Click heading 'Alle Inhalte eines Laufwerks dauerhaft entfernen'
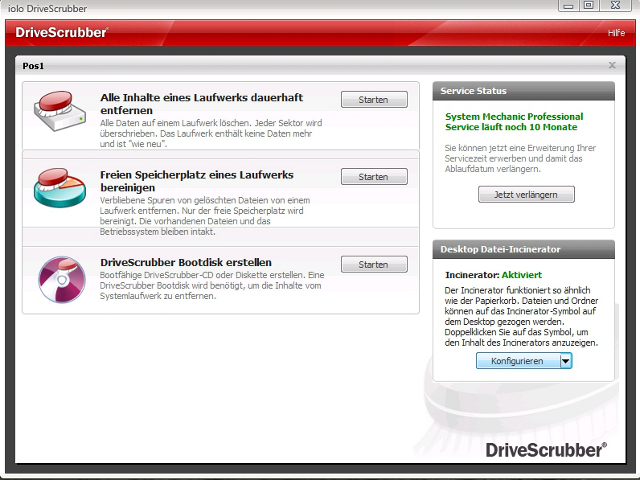 pos(202,104)
